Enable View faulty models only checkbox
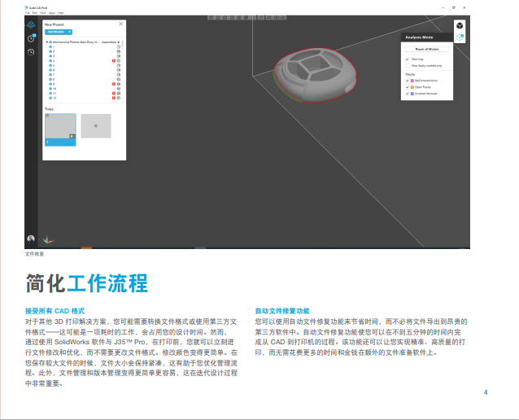The width and height of the screenshot is (519, 420). 408,66
